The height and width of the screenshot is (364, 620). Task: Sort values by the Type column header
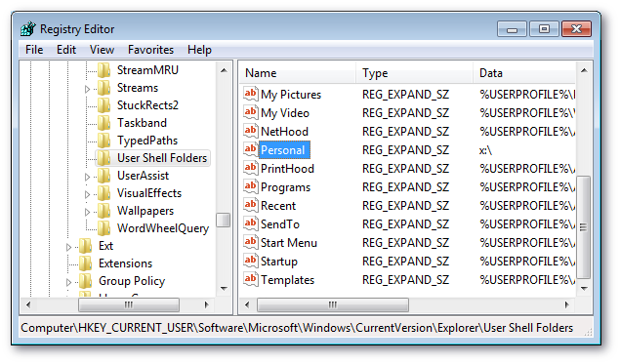pyautogui.click(x=414, y=73)
